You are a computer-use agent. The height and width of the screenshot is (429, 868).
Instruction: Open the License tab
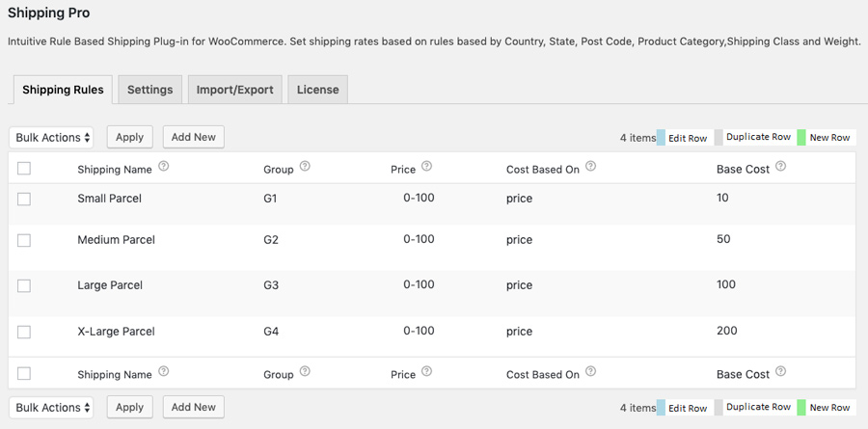coord(317,90)
